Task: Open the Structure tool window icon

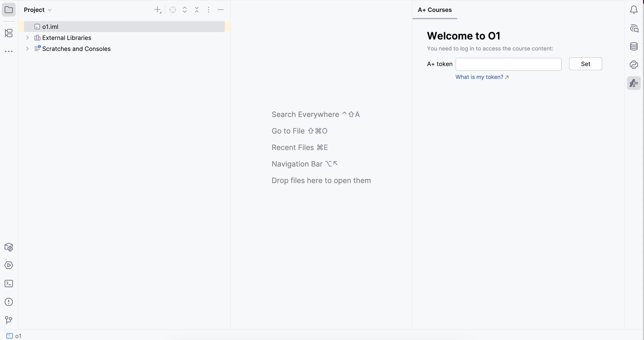Action: [9, 33]
